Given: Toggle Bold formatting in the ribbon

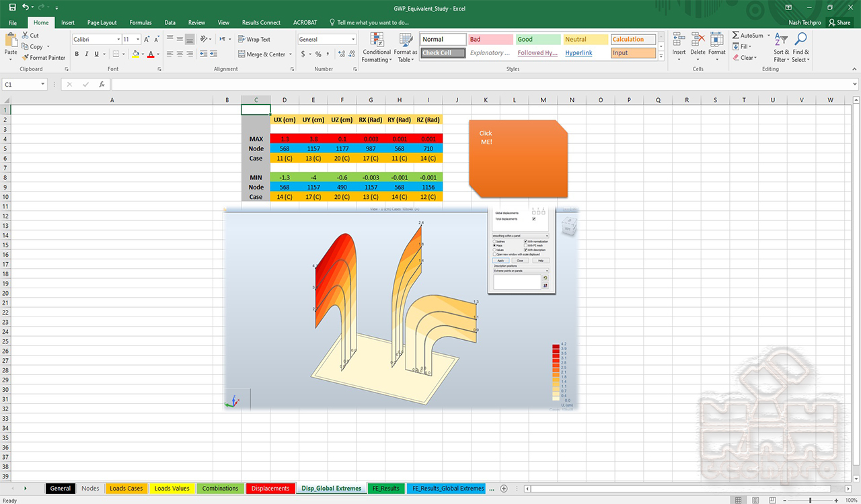Looking at the screenshot, I should pyautogui.click(x=77, y=54).
